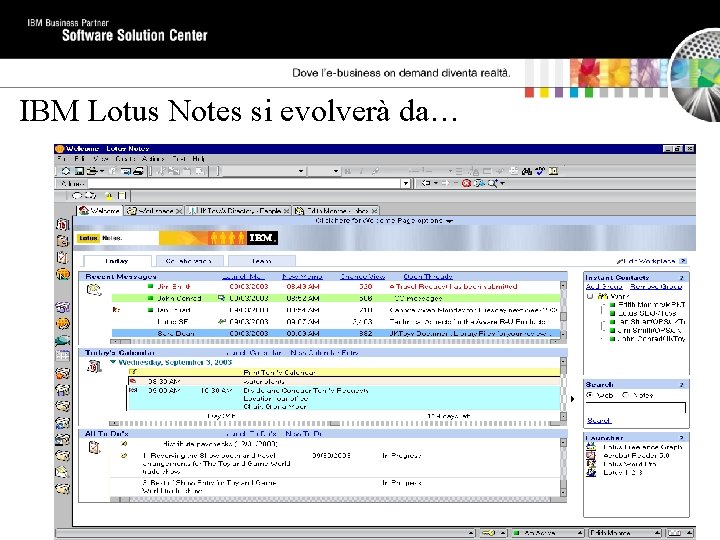Launch Lotus Freelance Graphics icon

click(591, 447)
